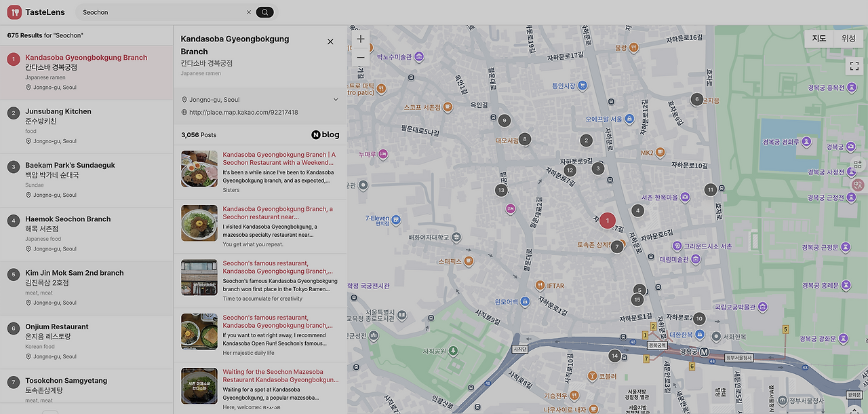Click the 통인시장 market map icon
Viewport: 868px width, 414px height.
click(x=583, y=86)
